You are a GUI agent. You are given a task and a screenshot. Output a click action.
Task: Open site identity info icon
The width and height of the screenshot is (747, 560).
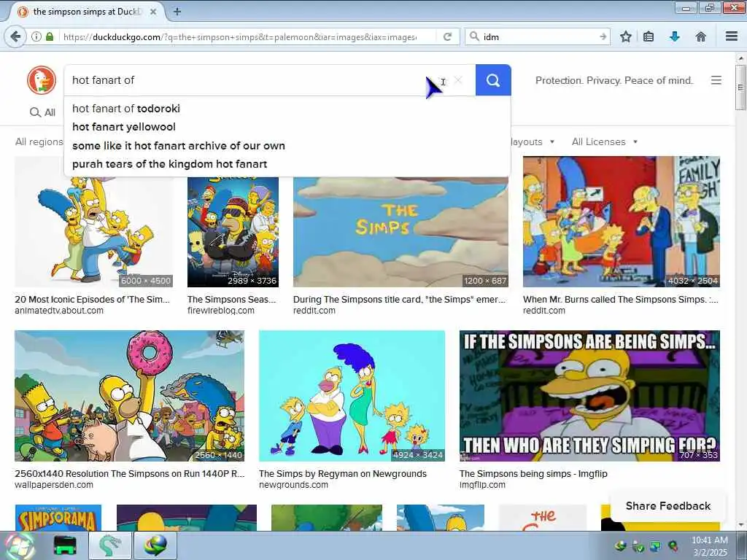[36, 36]
